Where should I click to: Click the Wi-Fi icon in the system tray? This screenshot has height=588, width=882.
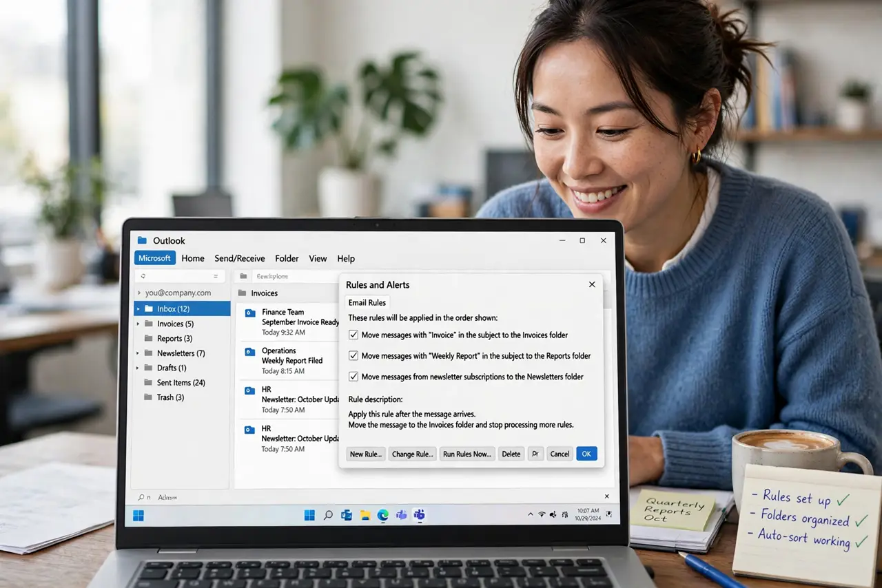(x=542, y=514)
